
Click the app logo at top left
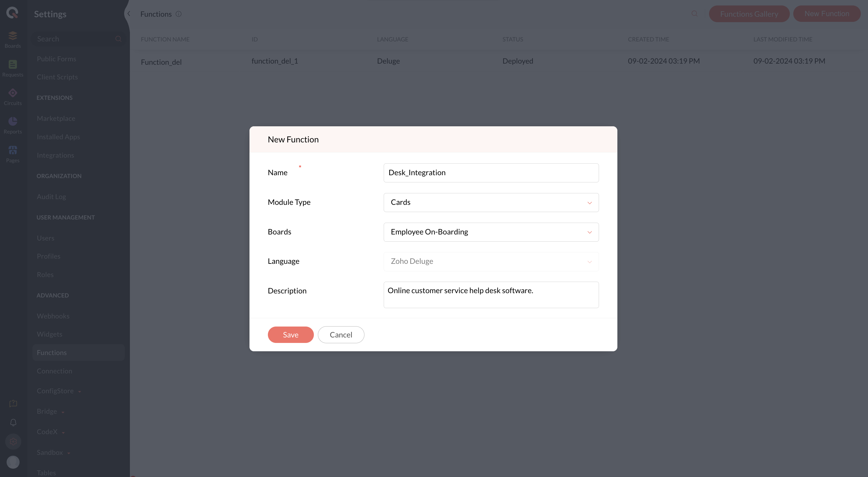tap(12, 13)
